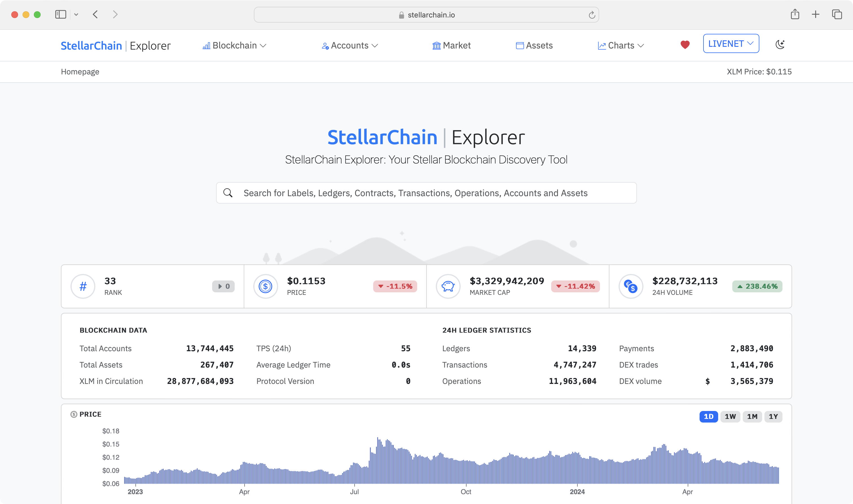Reload the page with the refresh icon
Image resolution: width=853 pixels, height=504 pixels.
(x=592, y=15)
